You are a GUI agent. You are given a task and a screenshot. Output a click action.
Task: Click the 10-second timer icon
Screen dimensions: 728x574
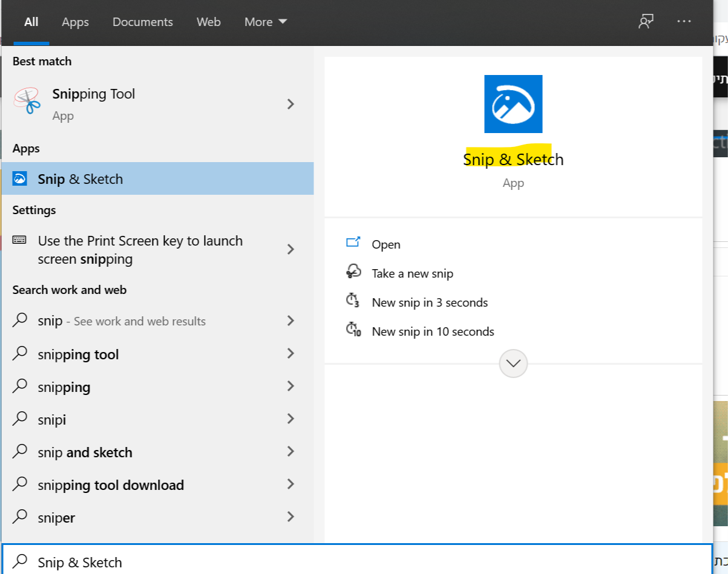pos(353,331)
